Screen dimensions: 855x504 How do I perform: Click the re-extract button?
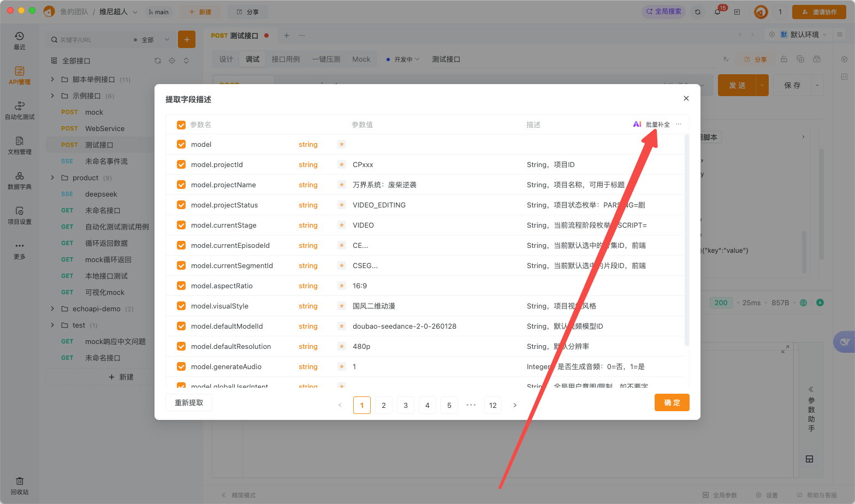pyautogui.click(x=189, y=402)
